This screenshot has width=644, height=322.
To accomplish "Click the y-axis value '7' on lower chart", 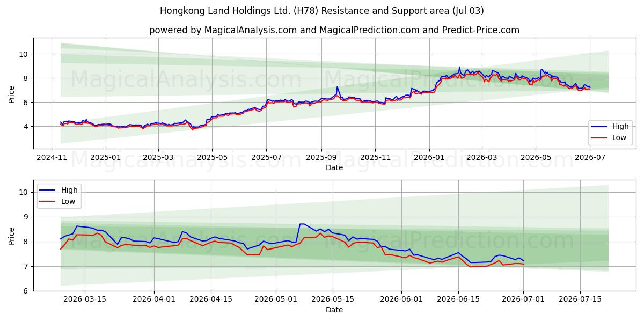I will [x=26, y=267].
